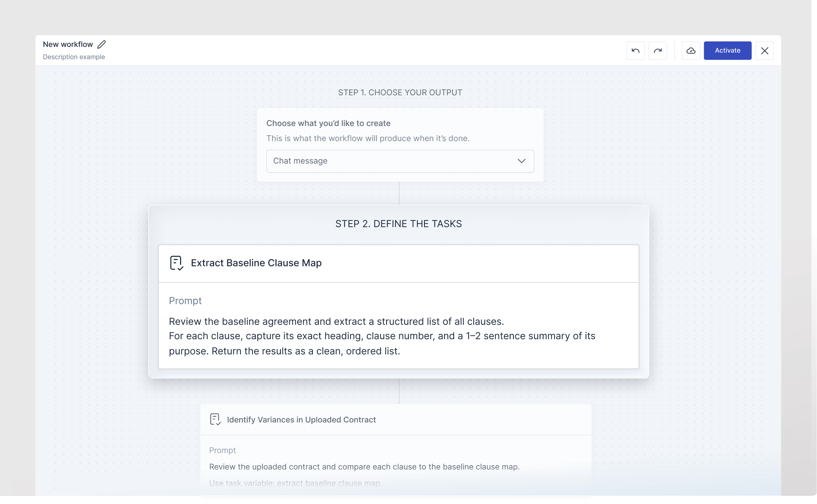Activate the workflow

[727, 50]
